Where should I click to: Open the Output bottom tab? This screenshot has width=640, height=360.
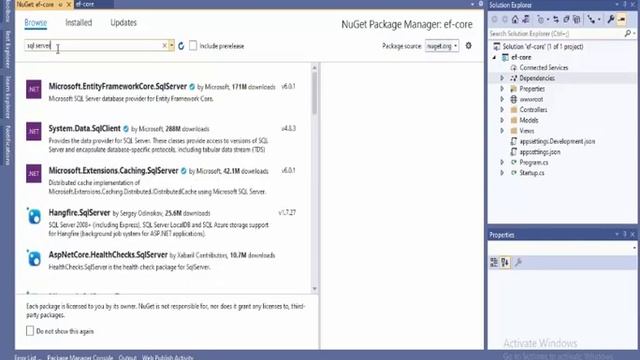(x=127, y=357)
